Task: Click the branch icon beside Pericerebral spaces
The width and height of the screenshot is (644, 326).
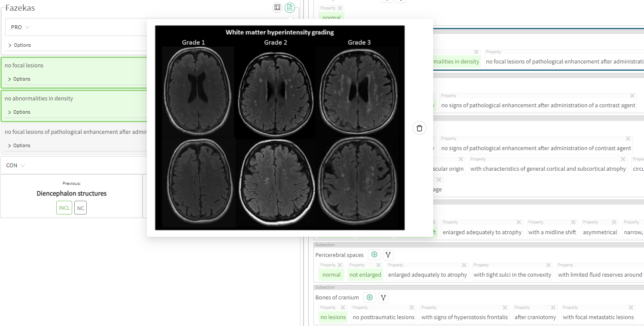Action: pyautogui.click(x=388, y=255)
